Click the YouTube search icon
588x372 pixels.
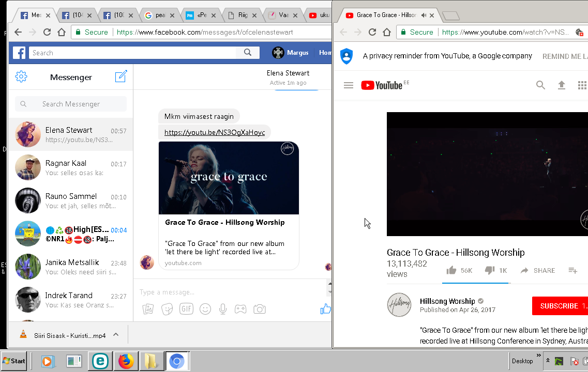click(540, 85)
